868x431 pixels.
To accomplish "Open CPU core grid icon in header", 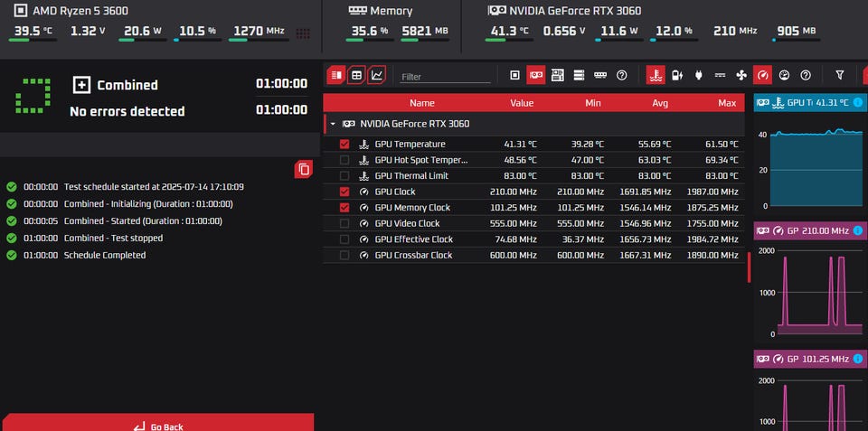I will pyautogui.click(x=303, y=33).
